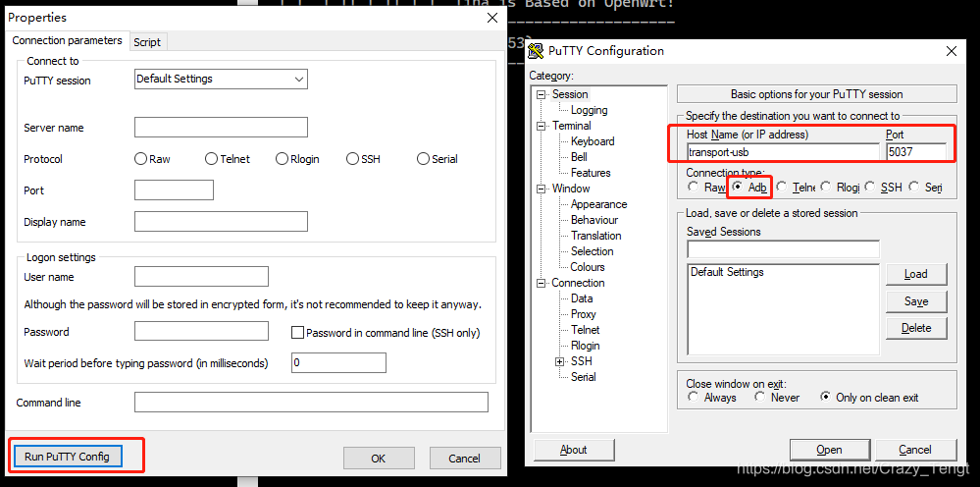The image size is (980, 487).
Task: Cancel the PuTTY Configuration dialog
Action: click(915, 450)
